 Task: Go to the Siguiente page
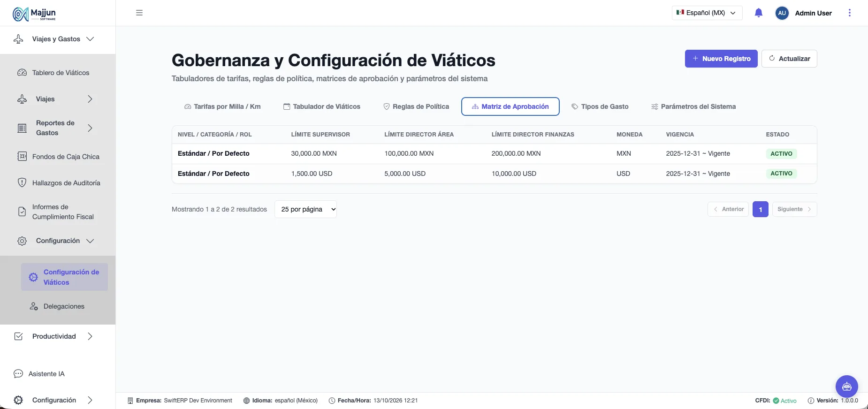coord(794,209)
